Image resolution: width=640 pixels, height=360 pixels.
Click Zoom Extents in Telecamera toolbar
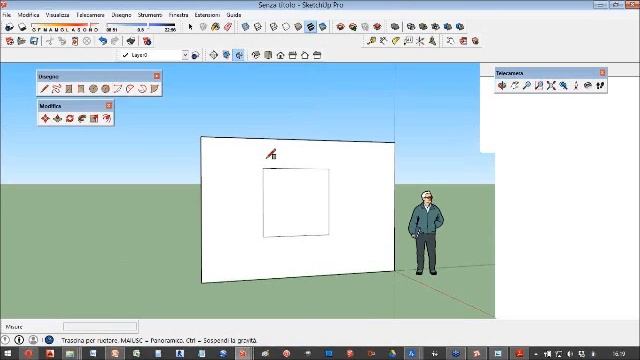[x=551, y=85]
